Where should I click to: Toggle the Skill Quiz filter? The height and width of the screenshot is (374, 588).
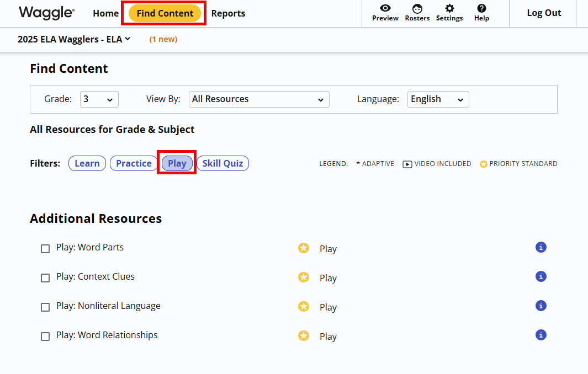tap(223, 163)
